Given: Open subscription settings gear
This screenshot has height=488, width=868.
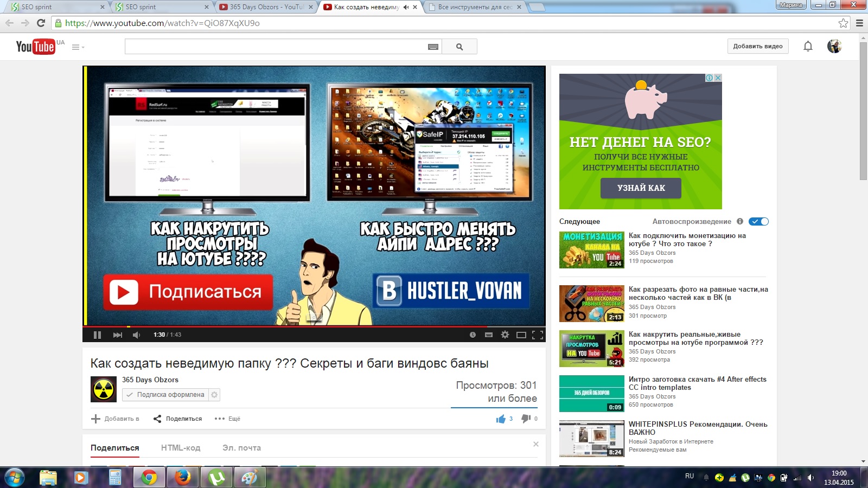Looking at the screenshot, I should (215, 395).
